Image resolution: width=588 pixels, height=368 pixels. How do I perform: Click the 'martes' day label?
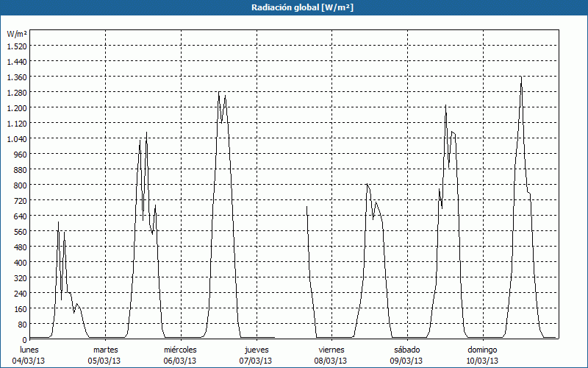106,350
